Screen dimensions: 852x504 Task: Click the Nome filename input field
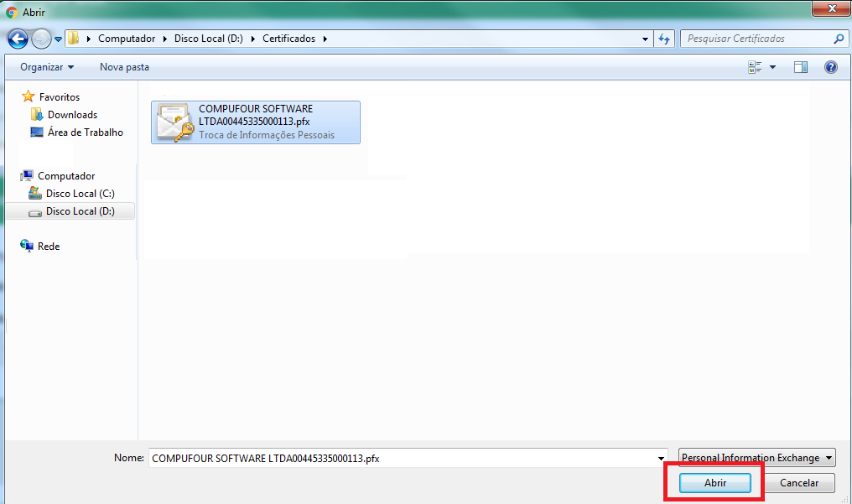click(x=403, y=458)
